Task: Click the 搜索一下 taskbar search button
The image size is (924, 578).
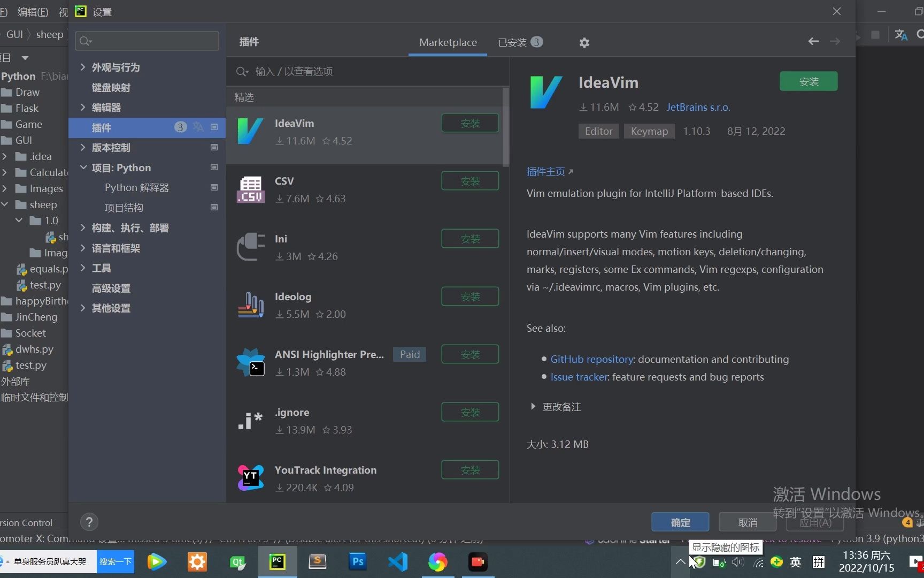Action: tap(115, 561)
